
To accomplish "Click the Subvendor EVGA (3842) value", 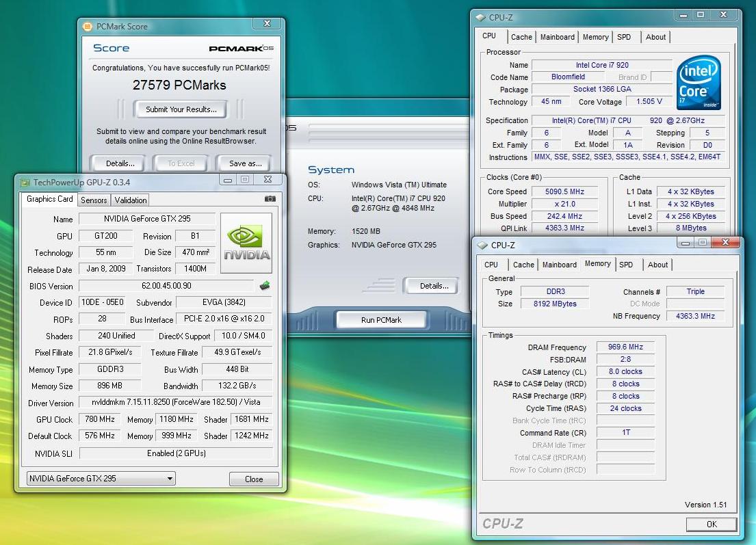I will click(x=224, y=302).
